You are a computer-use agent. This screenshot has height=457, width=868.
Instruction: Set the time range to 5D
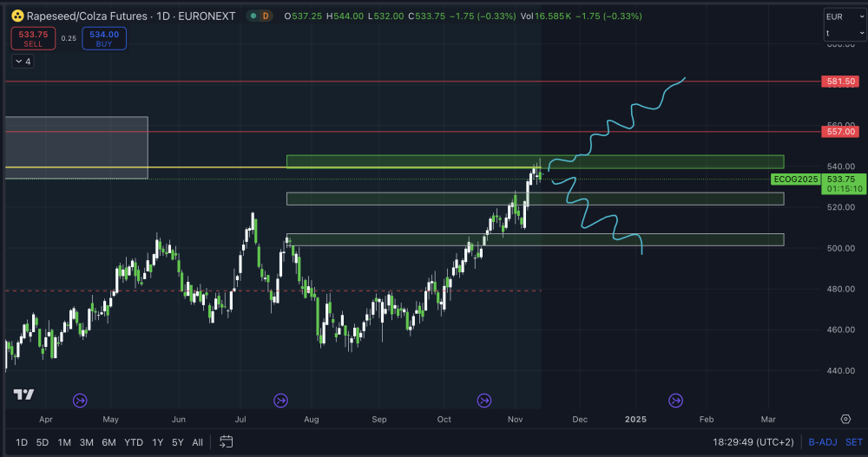(x=42, y=442)
